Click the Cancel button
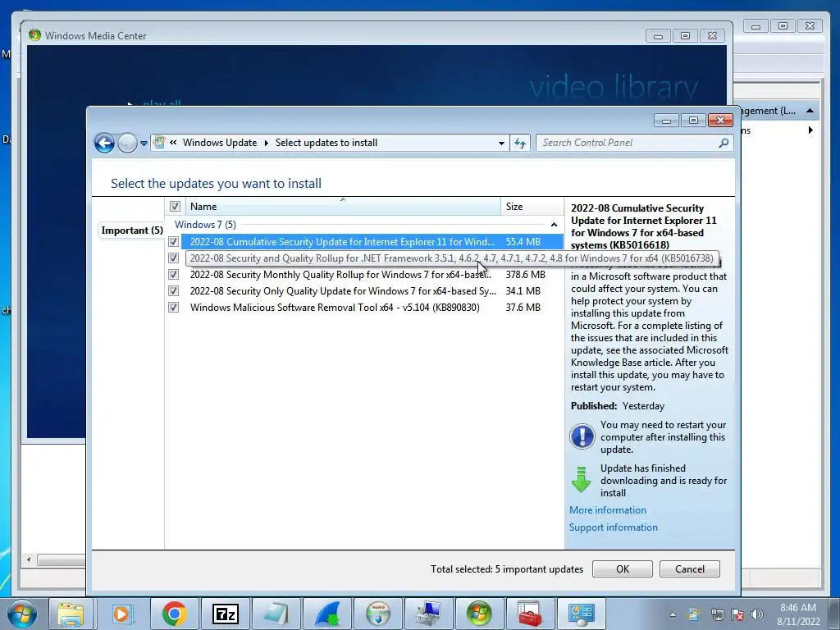This screenshot has height=630, width=840. click(689, 569)
